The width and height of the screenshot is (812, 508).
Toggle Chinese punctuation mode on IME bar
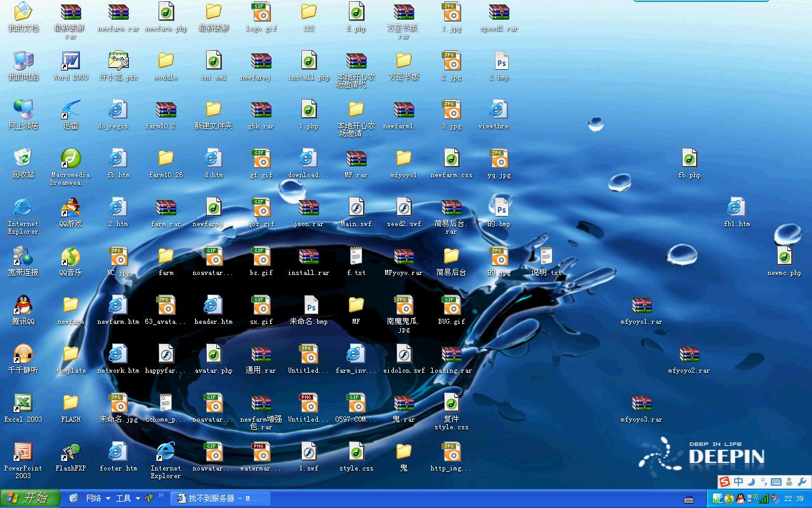pos(763,482)
